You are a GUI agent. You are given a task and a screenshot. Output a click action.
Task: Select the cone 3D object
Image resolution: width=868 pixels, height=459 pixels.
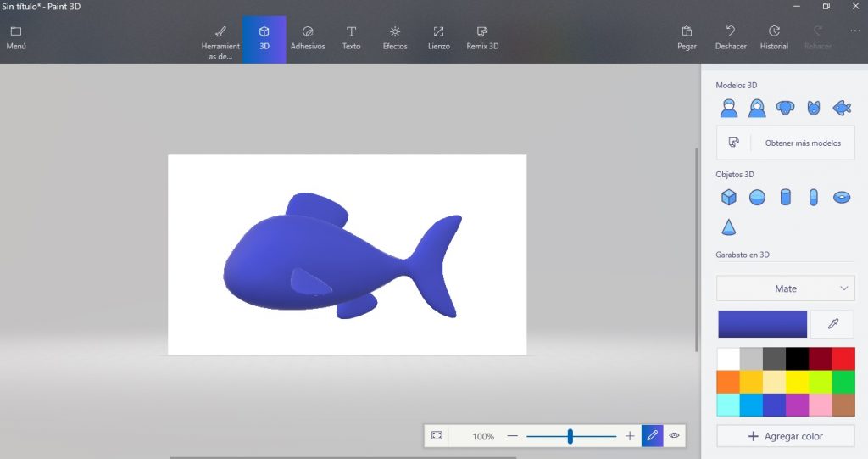pyautogui.click(x=728, y=227)
